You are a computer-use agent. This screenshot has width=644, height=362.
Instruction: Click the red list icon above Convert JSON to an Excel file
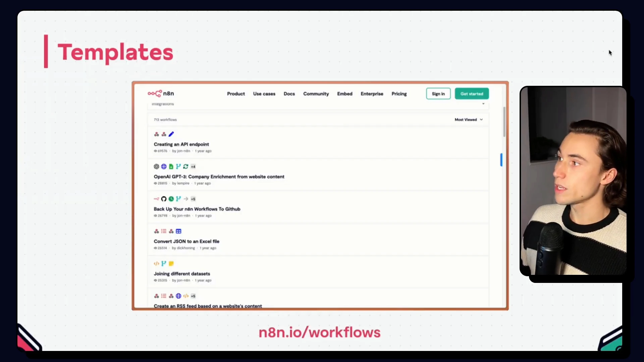click(164, 231)
